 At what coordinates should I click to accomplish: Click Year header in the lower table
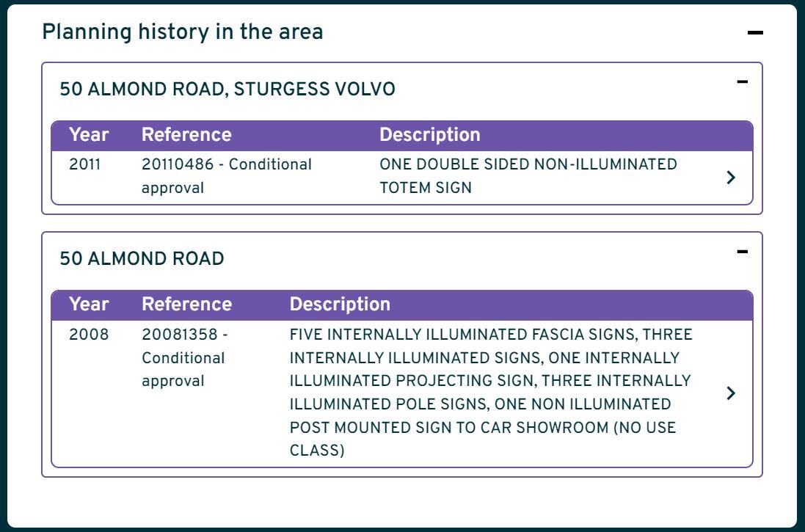click(x=89, y=305)
